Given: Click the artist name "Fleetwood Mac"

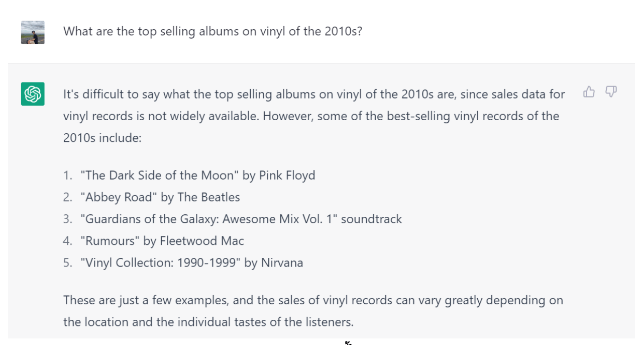Looking at the screenshot, I should click(x=202, y=241).
